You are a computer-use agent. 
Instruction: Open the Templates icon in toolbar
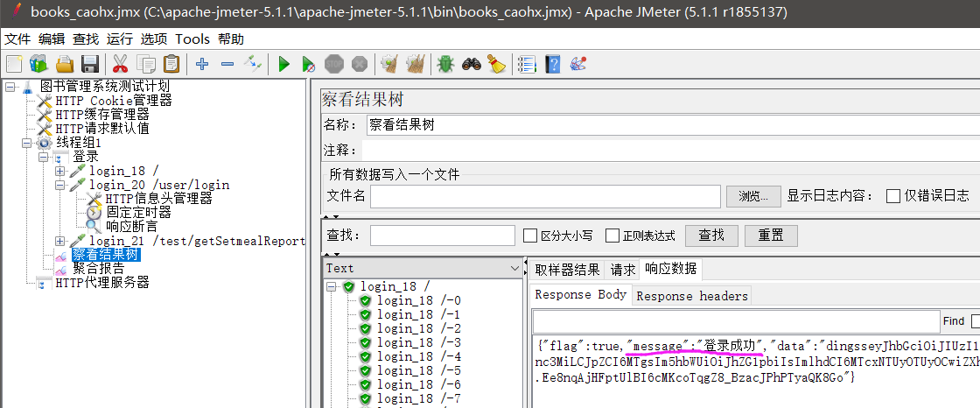tap(38, 64)
